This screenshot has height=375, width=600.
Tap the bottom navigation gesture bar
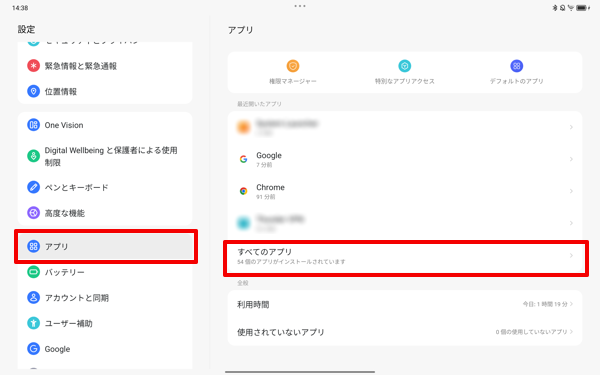point(300,372)
